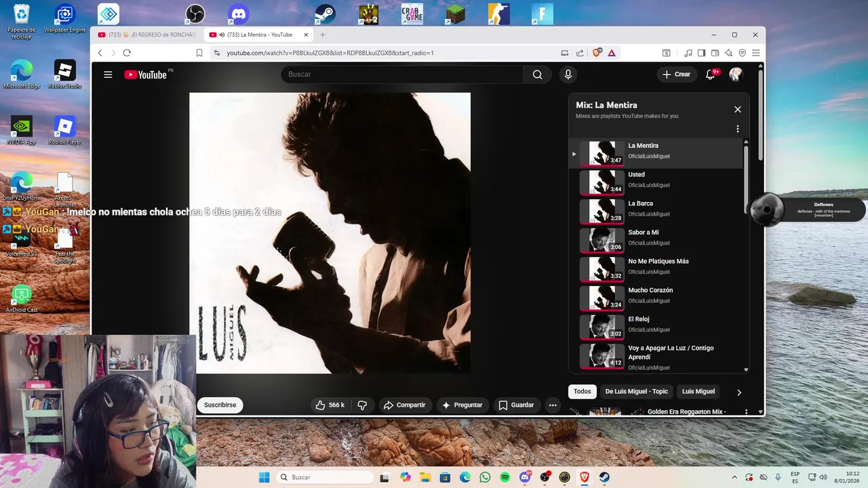
Task: Select Voy a Apagar La Luz entry
Action: coord(656,357)
